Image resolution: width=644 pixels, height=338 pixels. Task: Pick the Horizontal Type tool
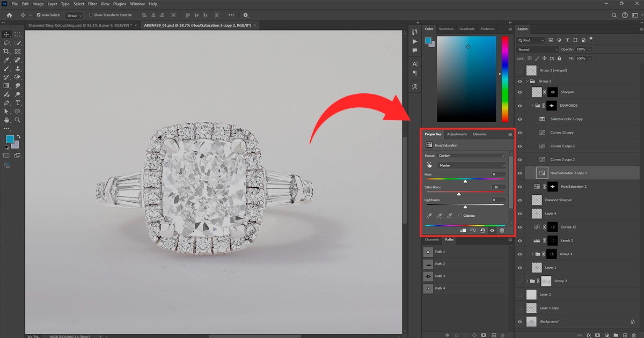18,102
